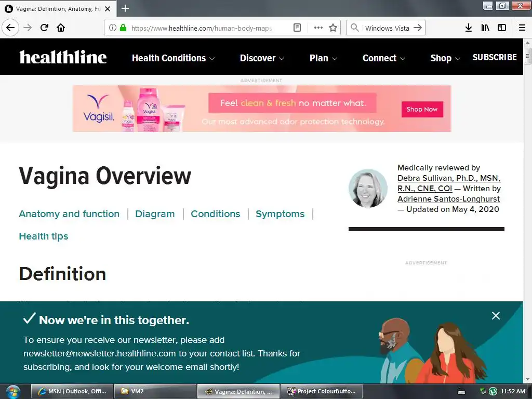Expand the Health Conditions menu
532x399 pixels.
click(x=173, y=58)
